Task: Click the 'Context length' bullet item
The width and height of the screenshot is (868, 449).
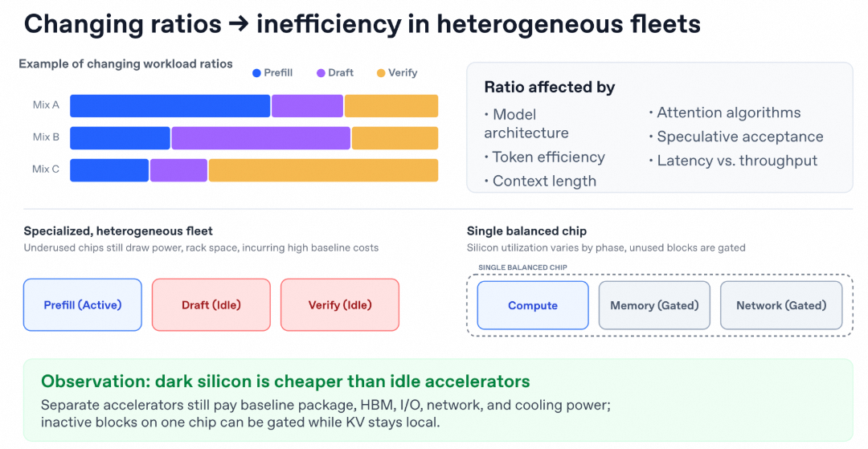Action: pos(540,182)
